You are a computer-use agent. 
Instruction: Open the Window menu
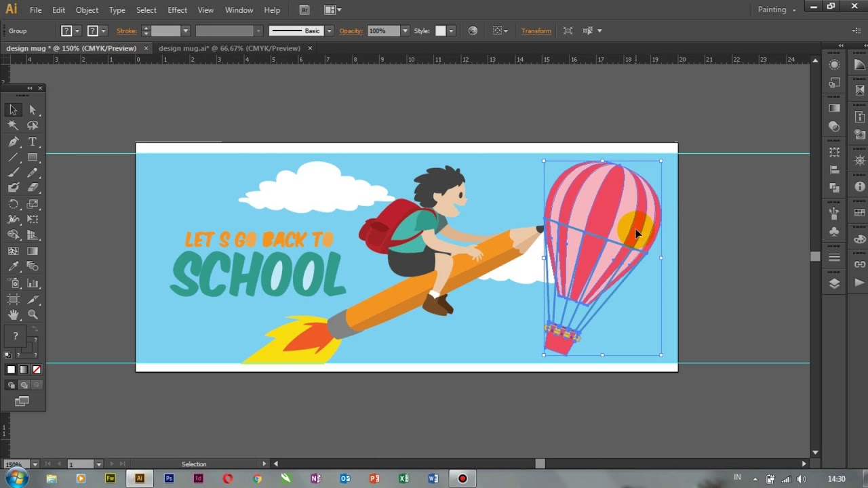coord(239,10)
